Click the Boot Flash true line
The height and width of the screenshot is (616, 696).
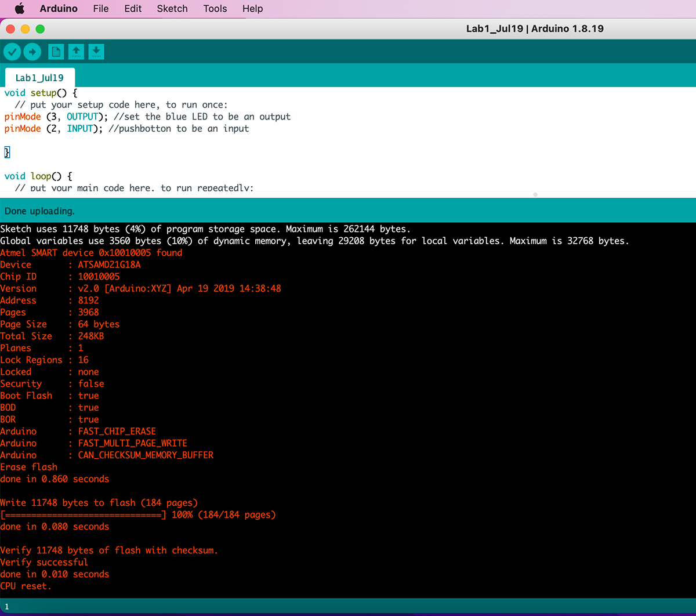coord(49,396)
